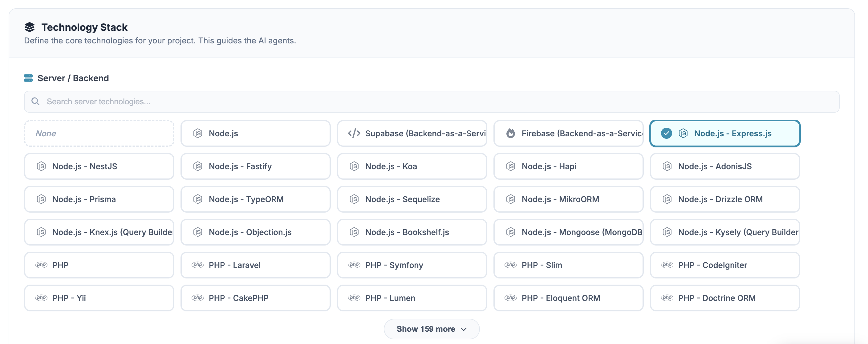868x344 pixels.
Task: Click the Node.js logo beside Prisma
Action: click(41, 199)
